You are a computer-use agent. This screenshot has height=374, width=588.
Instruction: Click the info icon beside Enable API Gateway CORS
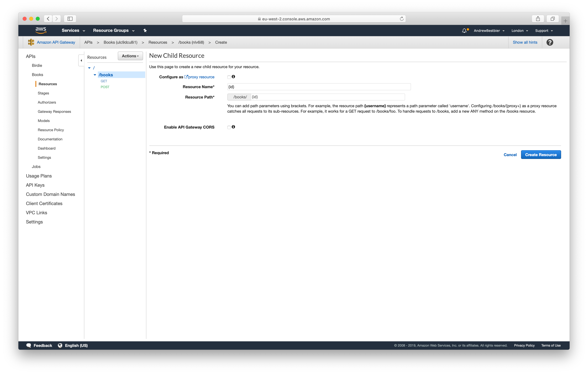[x=233, y=127]
